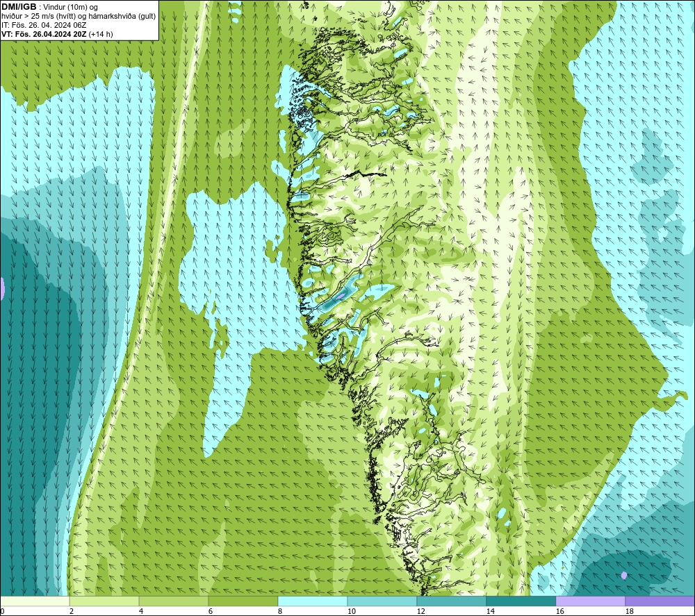This screenshot has width=695, height=616.
Task: Click the 12–14 m/s teal legend swatch
Action: pos(451,601)
